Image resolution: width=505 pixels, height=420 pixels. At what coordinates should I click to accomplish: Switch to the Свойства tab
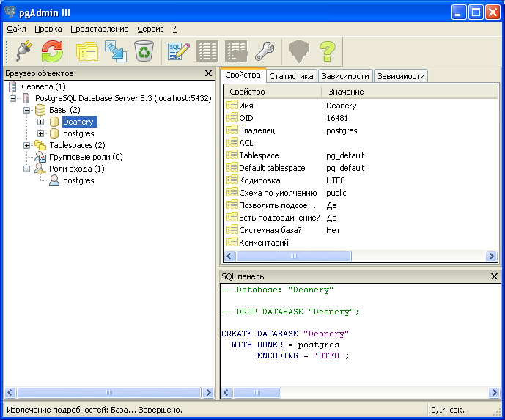(243, 75)
